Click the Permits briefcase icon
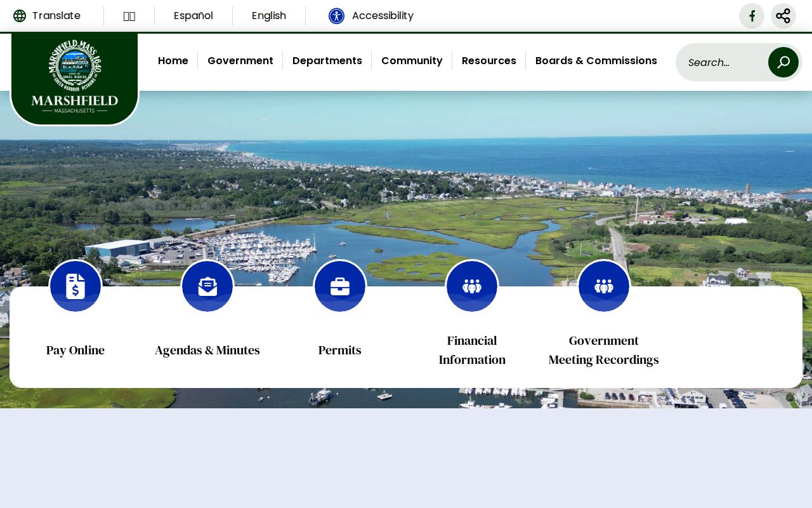 pyautogui.click(x=340, y=286)
